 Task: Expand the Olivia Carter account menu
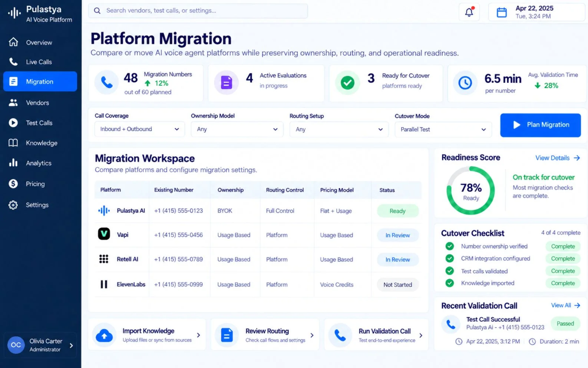pos(71,345)
